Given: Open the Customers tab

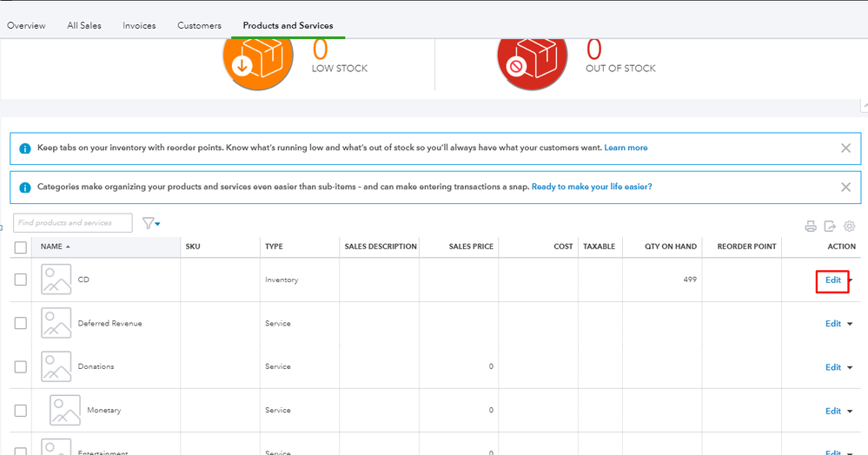Looking at the screenshot, I should coord(199,26).
